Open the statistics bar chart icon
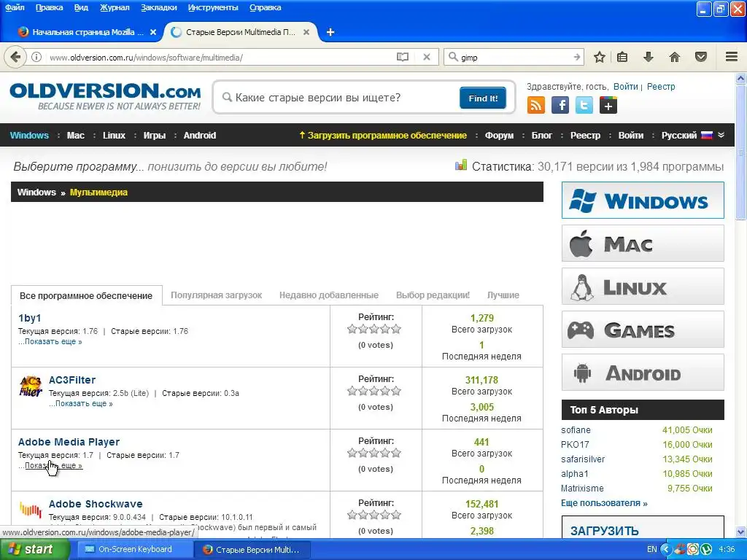Viewport: 747px width, 560px height. pos(461,166)
